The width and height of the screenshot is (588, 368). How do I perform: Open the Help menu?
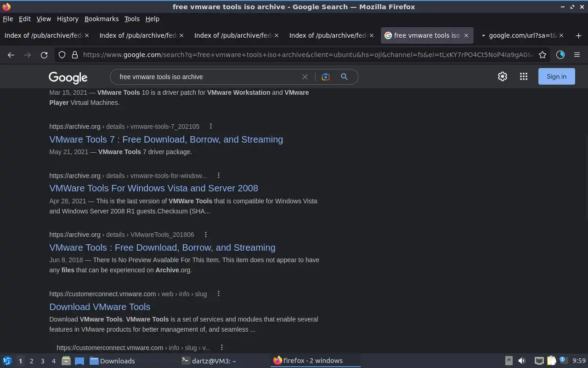click(152, 19)
